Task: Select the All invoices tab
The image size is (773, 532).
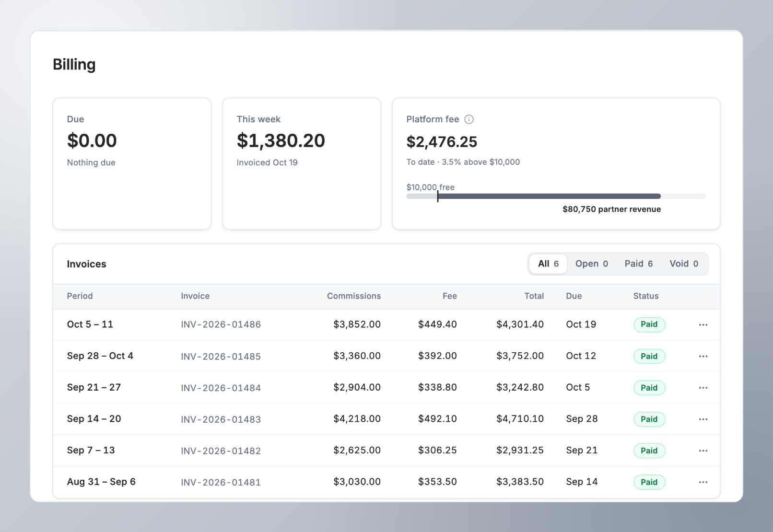Action: coord(548,264)
